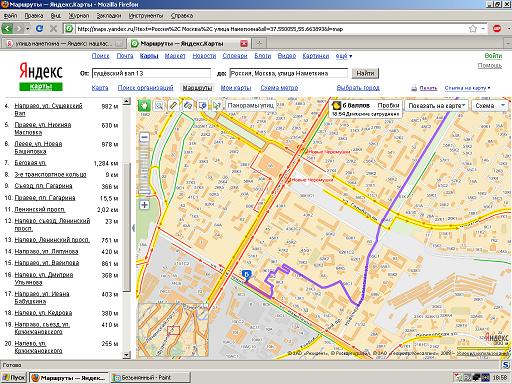
Task: Collapse the route directions side panel
Action: pos(133,228)
